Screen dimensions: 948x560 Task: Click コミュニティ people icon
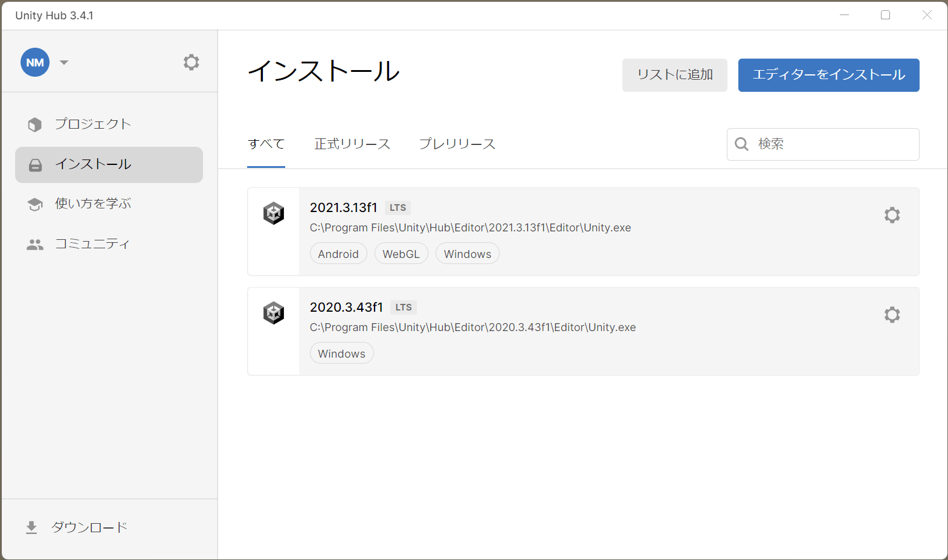(35, 245)
